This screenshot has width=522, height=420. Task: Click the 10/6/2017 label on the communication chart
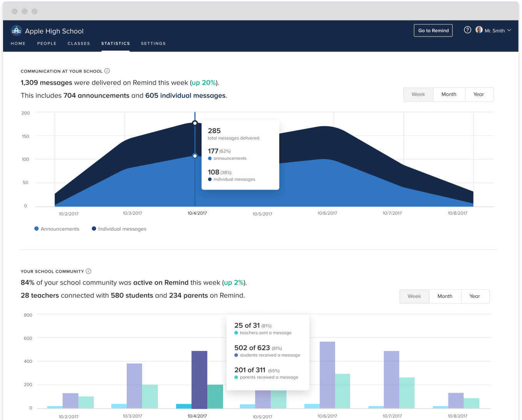click(327, 213)
